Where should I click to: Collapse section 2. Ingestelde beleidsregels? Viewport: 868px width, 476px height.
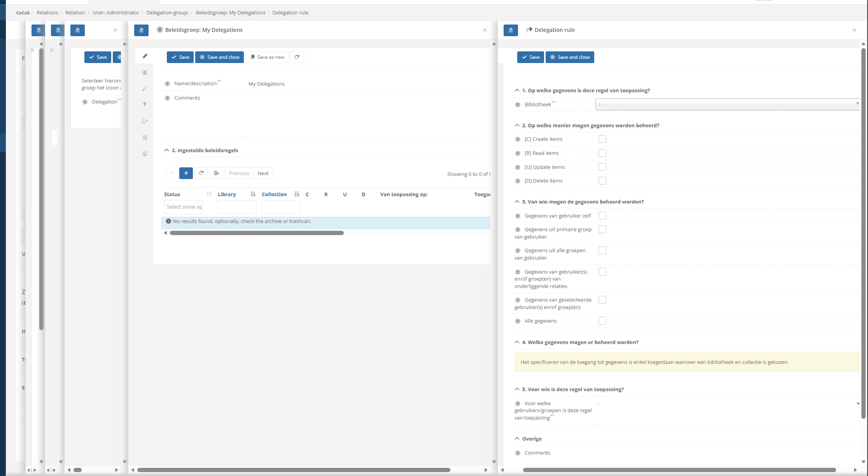[x=166, y=150]
